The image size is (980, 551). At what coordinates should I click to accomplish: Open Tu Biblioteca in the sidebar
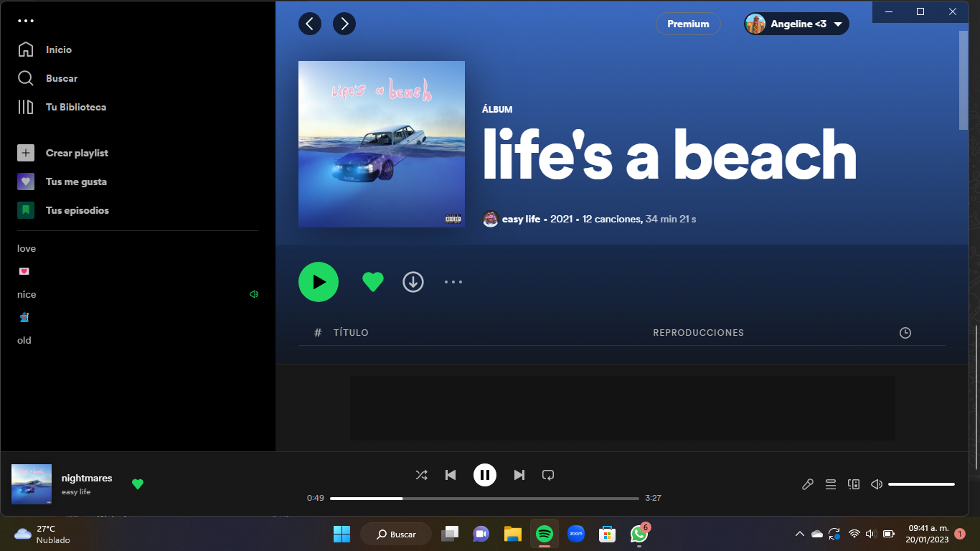click(75, 107)
